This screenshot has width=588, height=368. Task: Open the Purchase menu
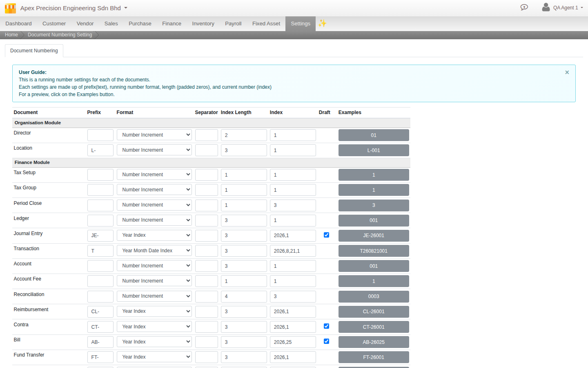pyautogui.click(x=140, y=24)
